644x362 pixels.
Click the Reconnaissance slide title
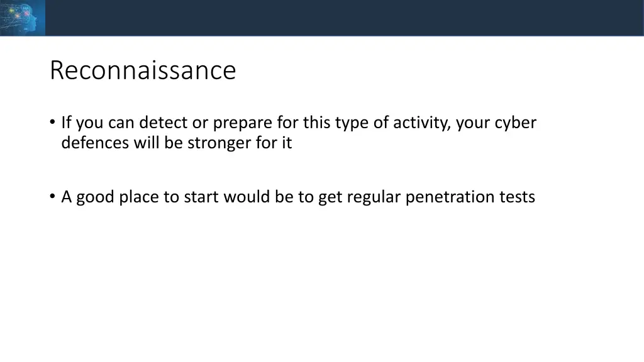pyautogui.click(x=143, y=70)
